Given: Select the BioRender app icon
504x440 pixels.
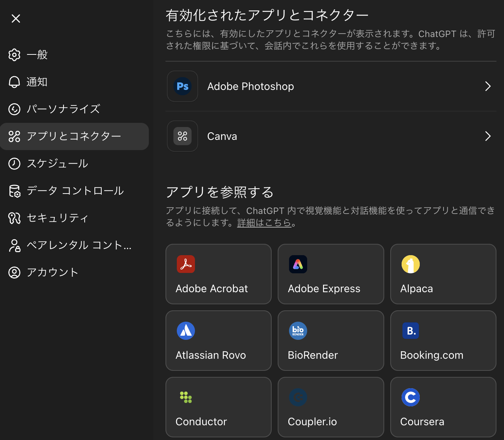Looking at the screenshot, I should (x=298, y=331).
